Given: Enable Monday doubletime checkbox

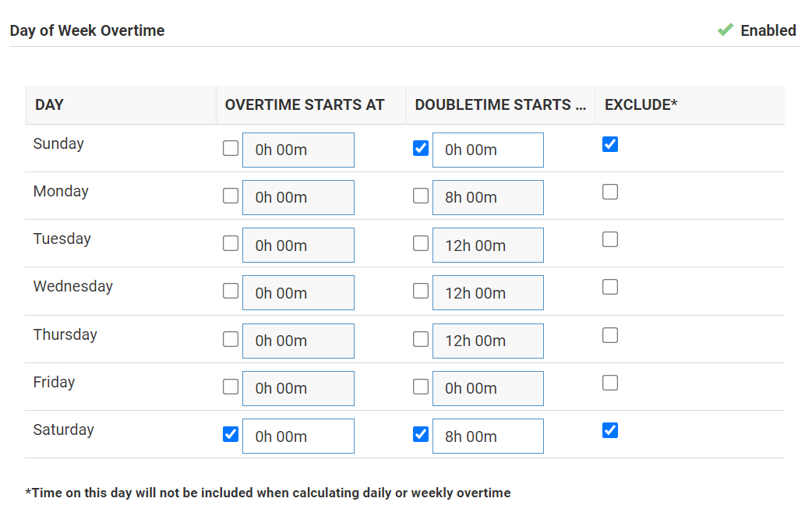Looking at the screenshot, I should pyautogui.click(x=421, y=196).
